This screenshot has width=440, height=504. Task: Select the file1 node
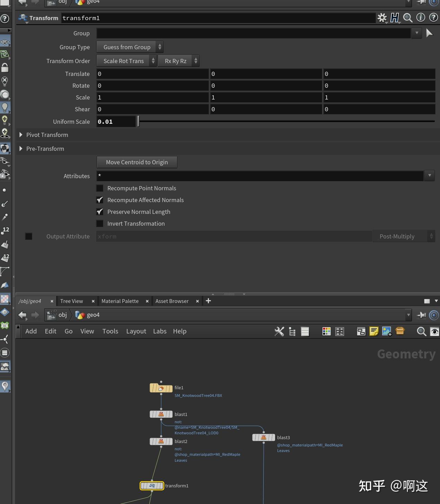point(161,388)
